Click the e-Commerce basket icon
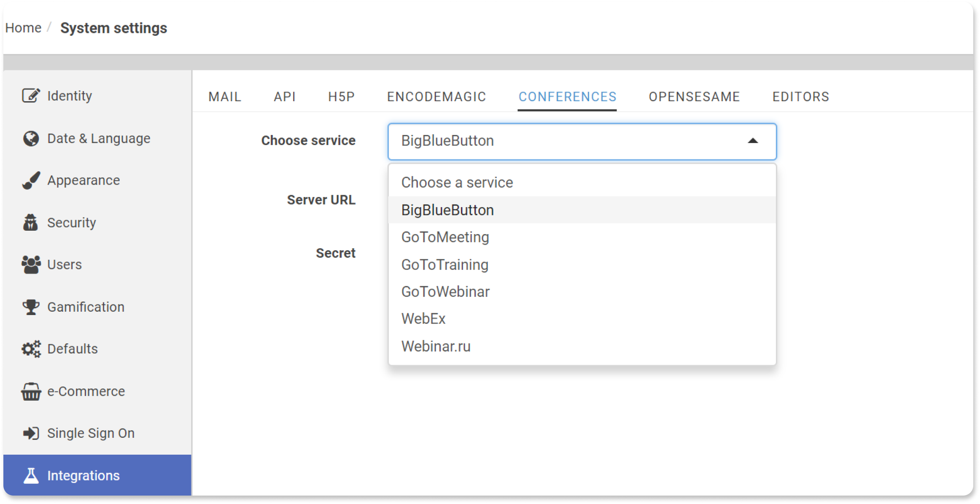This screenshot has width=980, height=504. click(31, 391)
